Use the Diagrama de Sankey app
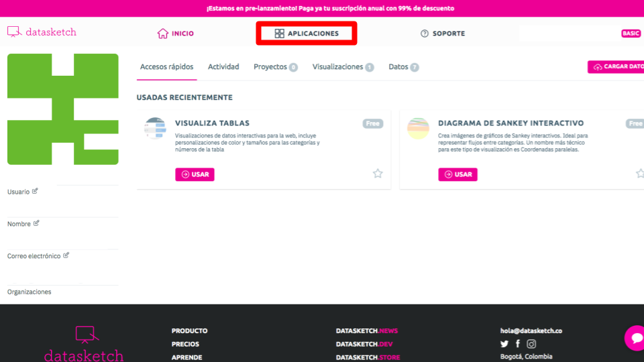Image resolution: width=644 pixels, height=362 pixels. coord(458,174)
